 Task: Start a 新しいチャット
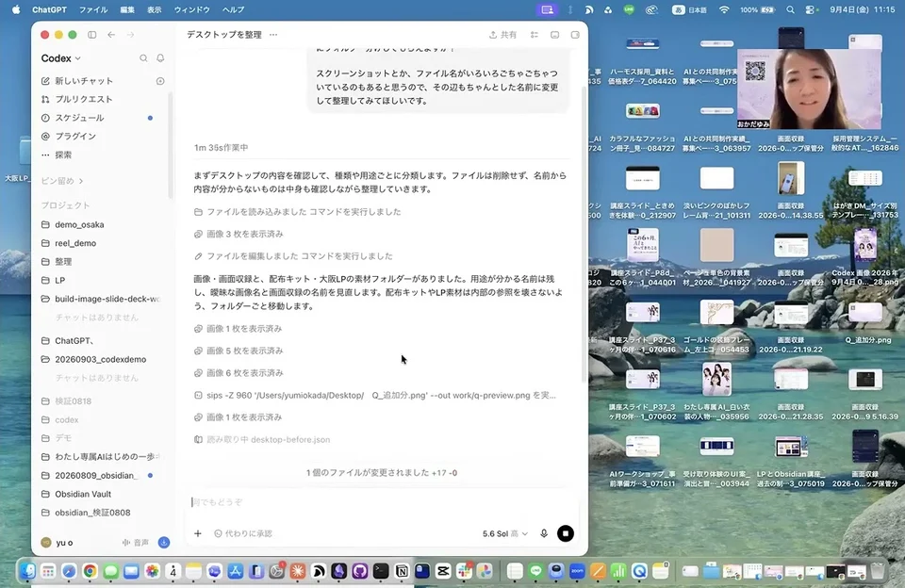coord(84,81)
